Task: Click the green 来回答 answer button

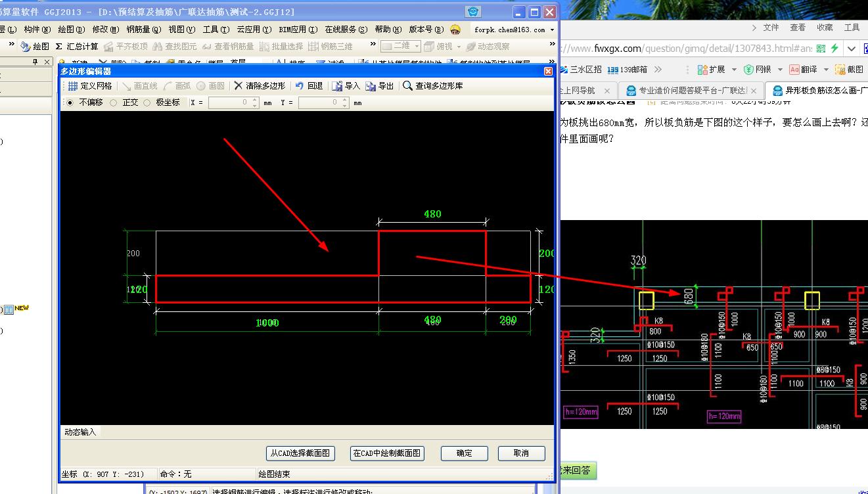Action: tap(578, 470)
